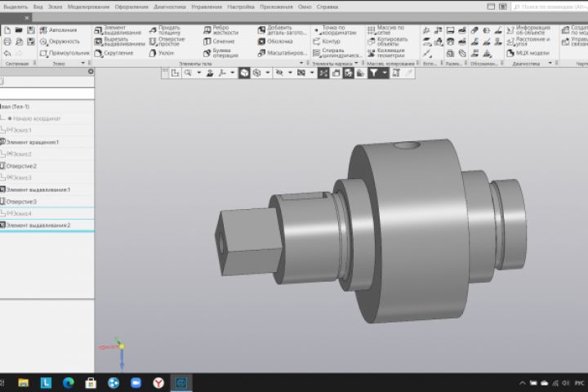The image size is (588, 392).
Task: Click Булева операция tool
Action: pyautogui.click(x=220, y=53)
